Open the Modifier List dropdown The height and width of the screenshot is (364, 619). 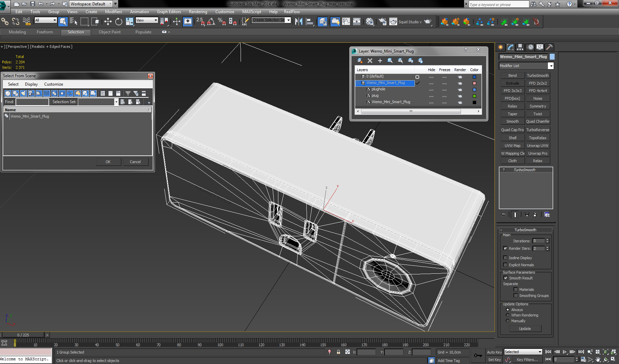(x=551, y=66)
